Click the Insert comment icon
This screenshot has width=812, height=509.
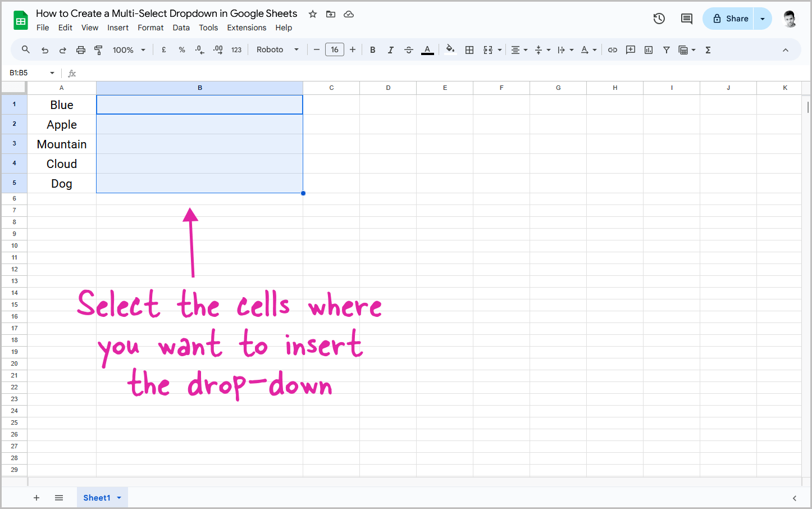[631, 50]
